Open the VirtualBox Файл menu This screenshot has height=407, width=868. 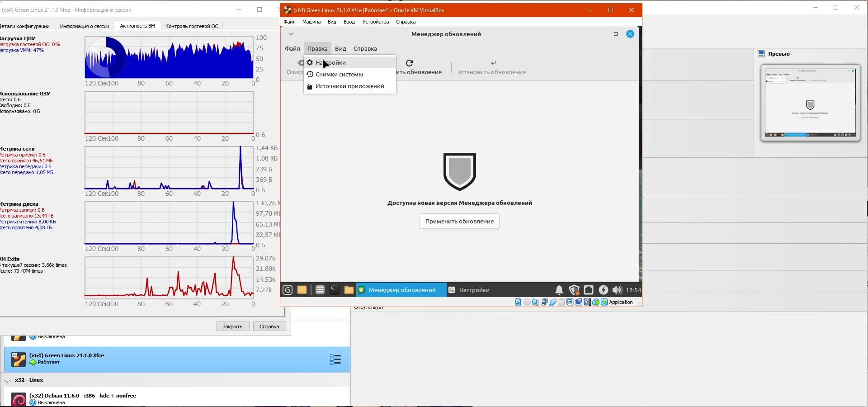click(x=289, y=22)
